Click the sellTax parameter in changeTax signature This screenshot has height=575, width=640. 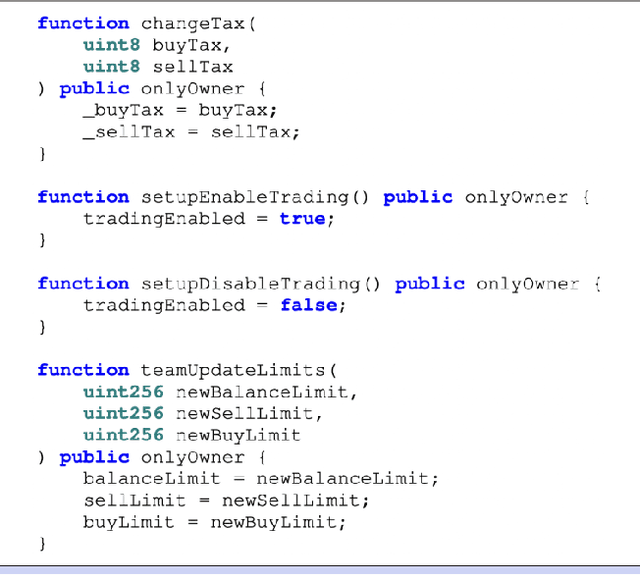pos(192,67)
